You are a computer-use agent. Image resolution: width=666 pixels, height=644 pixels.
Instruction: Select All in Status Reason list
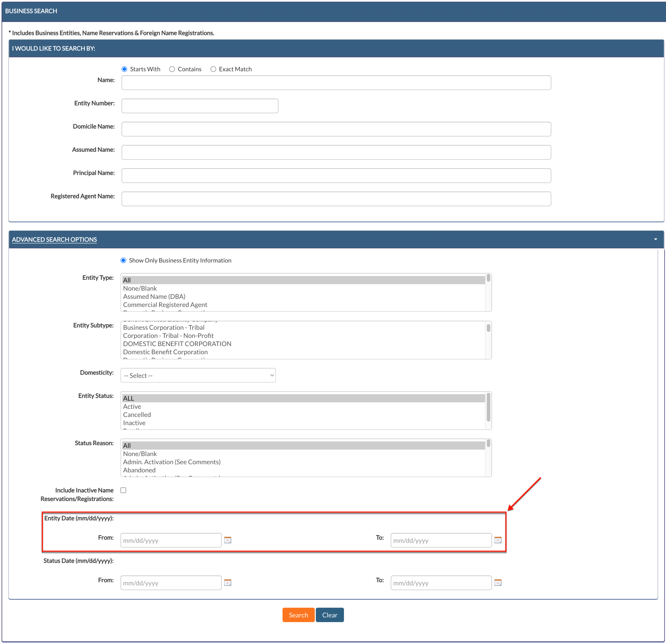pyautogui.click(x=303, y=446)
